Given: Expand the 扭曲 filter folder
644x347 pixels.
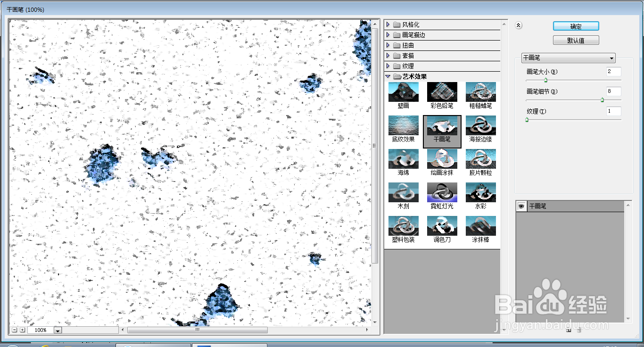Looking at the screenshot, I should 388,45.
